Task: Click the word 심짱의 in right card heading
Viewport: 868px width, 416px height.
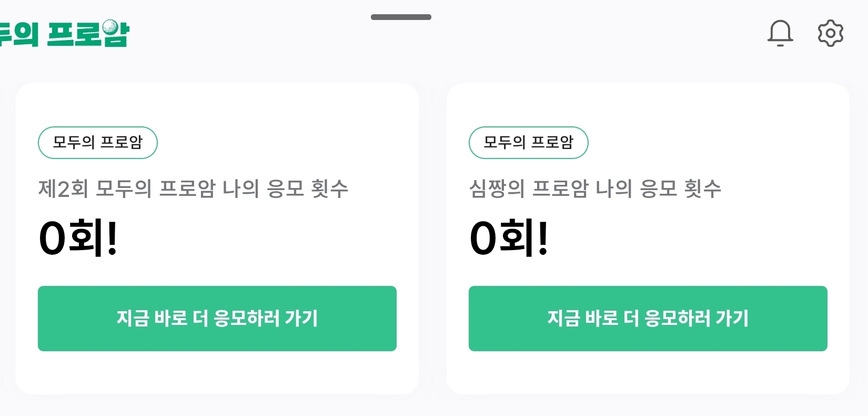Action: [x=497, y=189]
